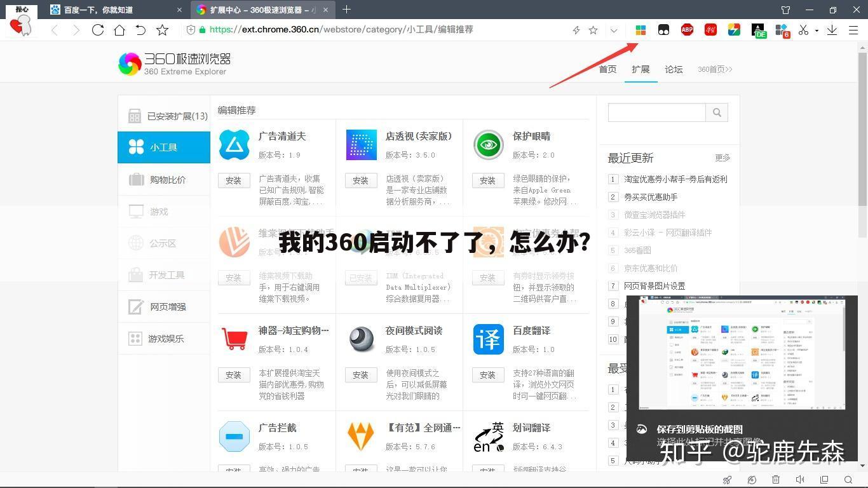Click the rocket accelerator icon in status bar
868x488 pixels.
pos(728,480)
